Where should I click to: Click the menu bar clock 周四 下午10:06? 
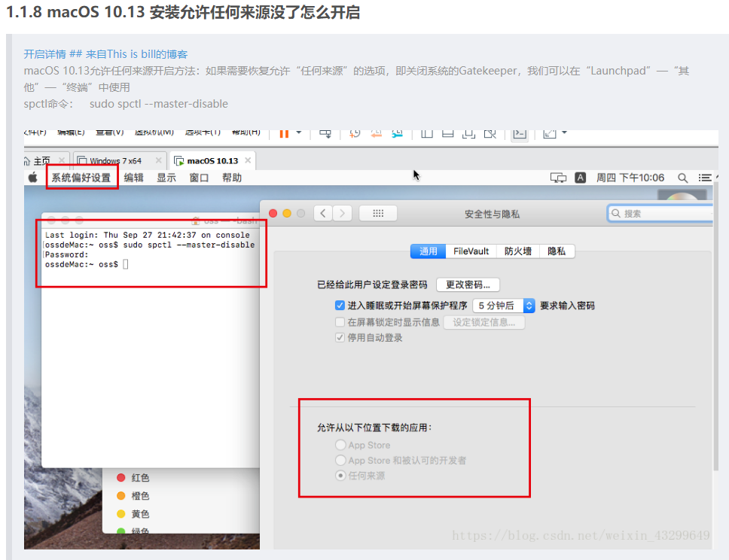(x=630, y=178)
